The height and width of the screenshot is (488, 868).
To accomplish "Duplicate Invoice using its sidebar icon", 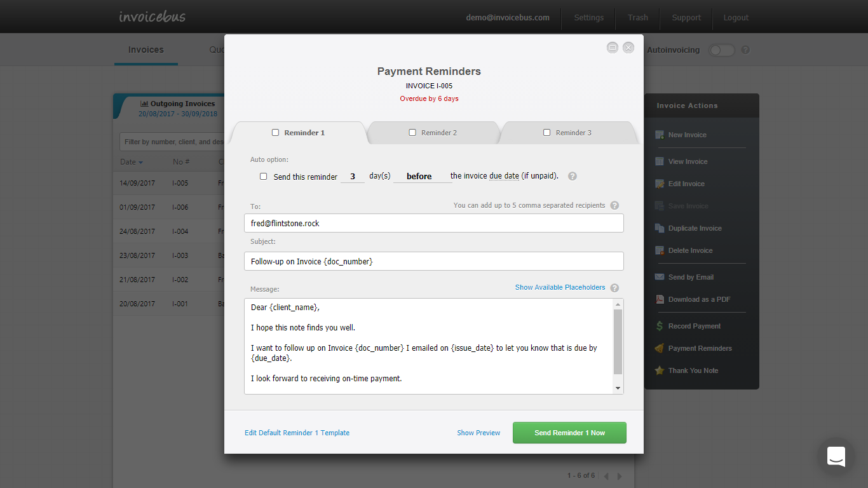I will (660, 227).
